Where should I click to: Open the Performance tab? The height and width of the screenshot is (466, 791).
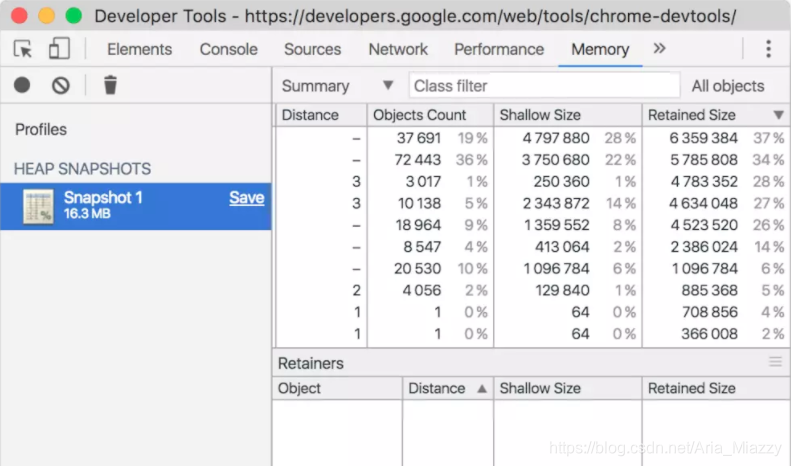[x=499, y=49]
